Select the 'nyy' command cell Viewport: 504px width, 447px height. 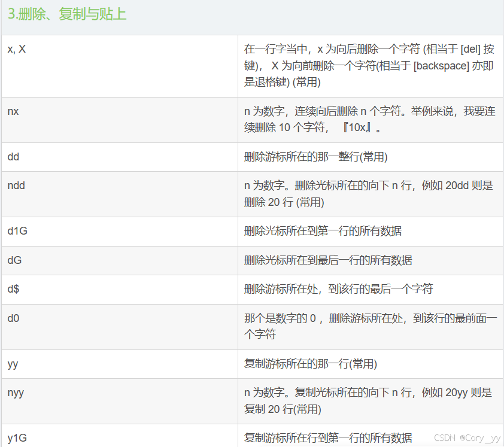(120, 401)
